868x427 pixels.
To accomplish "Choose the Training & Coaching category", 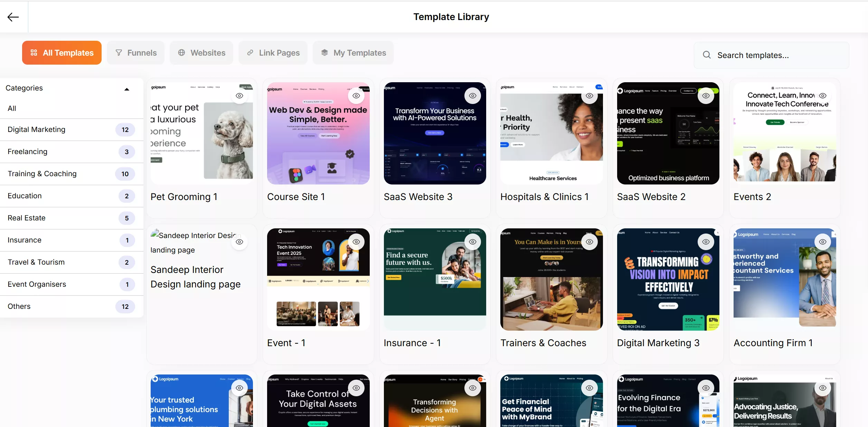I will [x=72, y=174].
